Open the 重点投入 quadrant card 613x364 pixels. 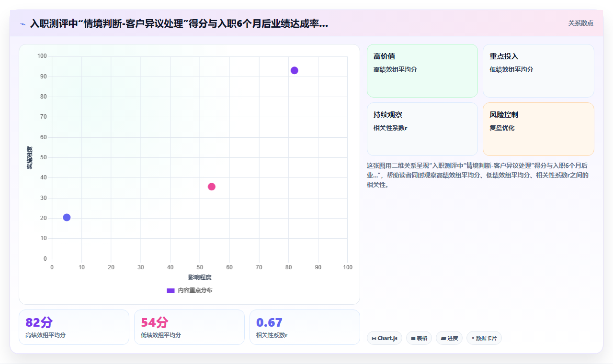point(538,71)
